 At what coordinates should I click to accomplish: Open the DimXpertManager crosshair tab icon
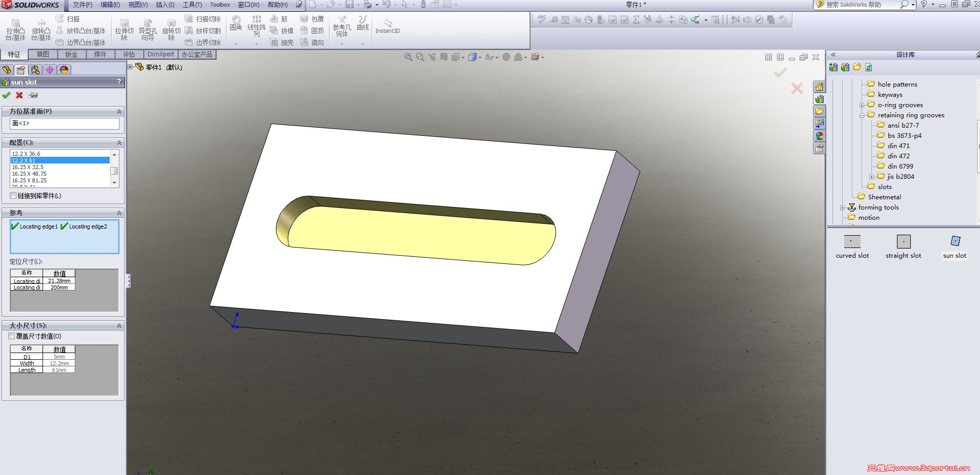click(x=50, y=70)
